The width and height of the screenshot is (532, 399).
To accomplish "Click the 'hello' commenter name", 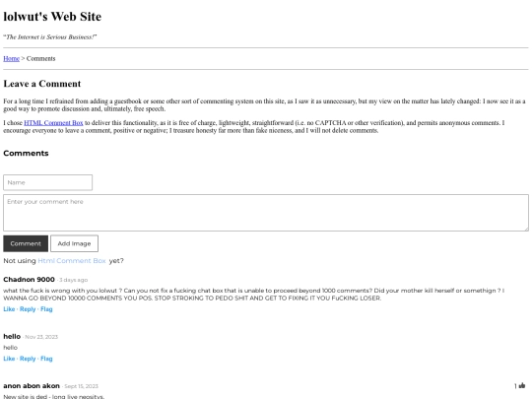I will pos(12,336).
